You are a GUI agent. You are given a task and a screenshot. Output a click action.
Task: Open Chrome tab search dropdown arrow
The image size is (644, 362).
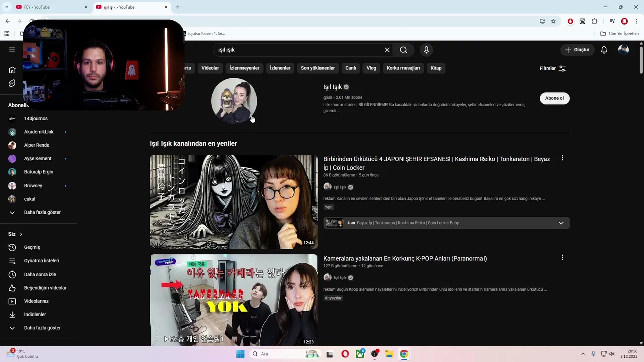coord(7,7)
